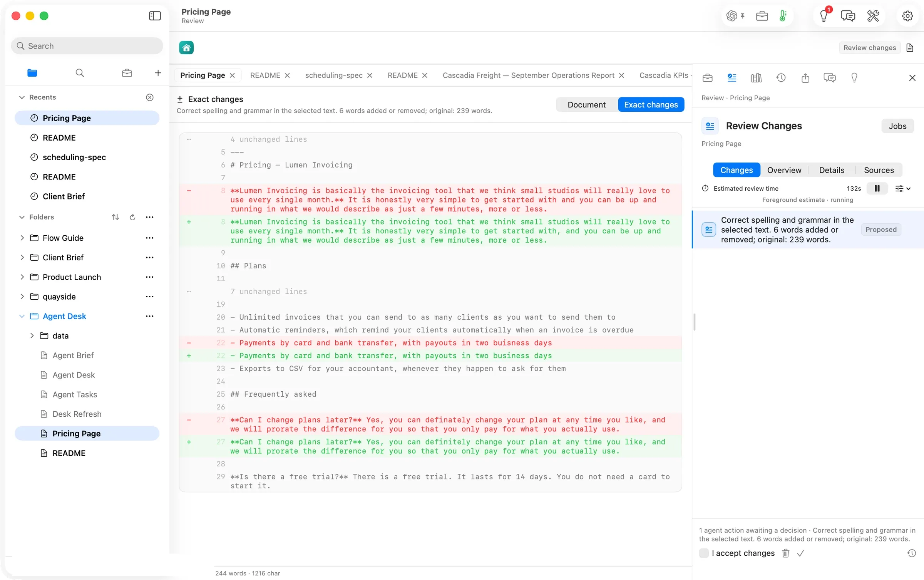Click the Review changes button
Image resolution: width=924 pixels, height=580 pixels.
[870, 47]
